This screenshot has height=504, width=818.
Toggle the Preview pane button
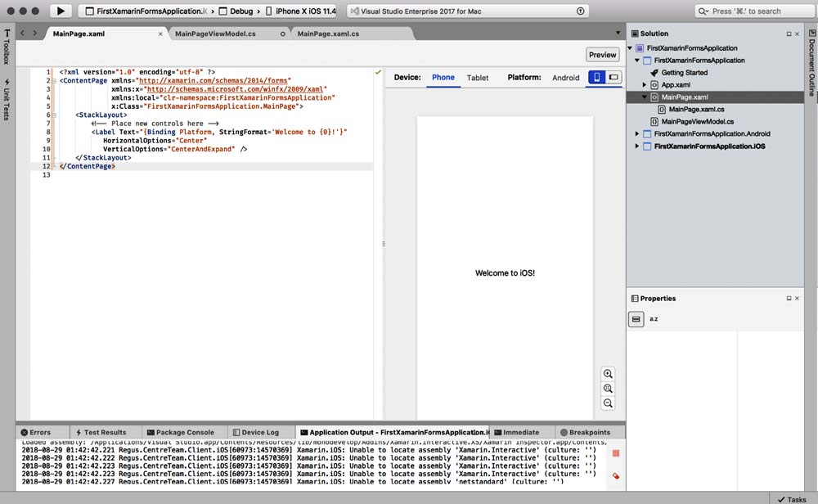[x=603, y=55]
